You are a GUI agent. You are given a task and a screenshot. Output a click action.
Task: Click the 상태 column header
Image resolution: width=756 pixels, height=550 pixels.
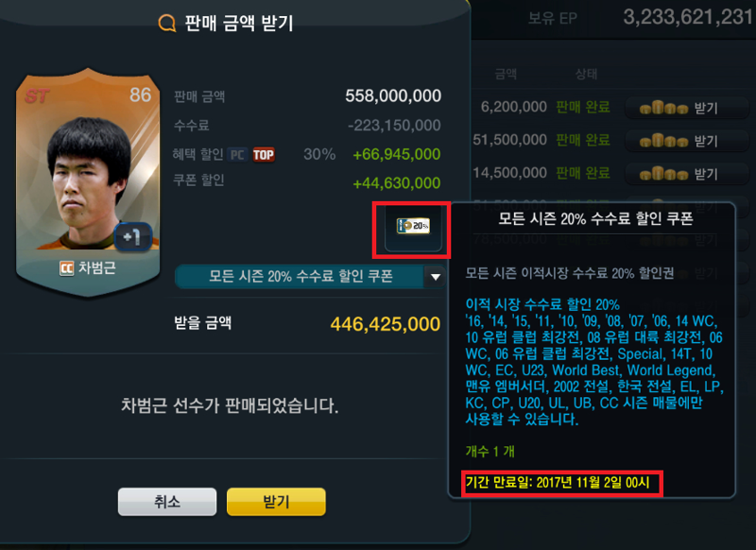[586, 74]
